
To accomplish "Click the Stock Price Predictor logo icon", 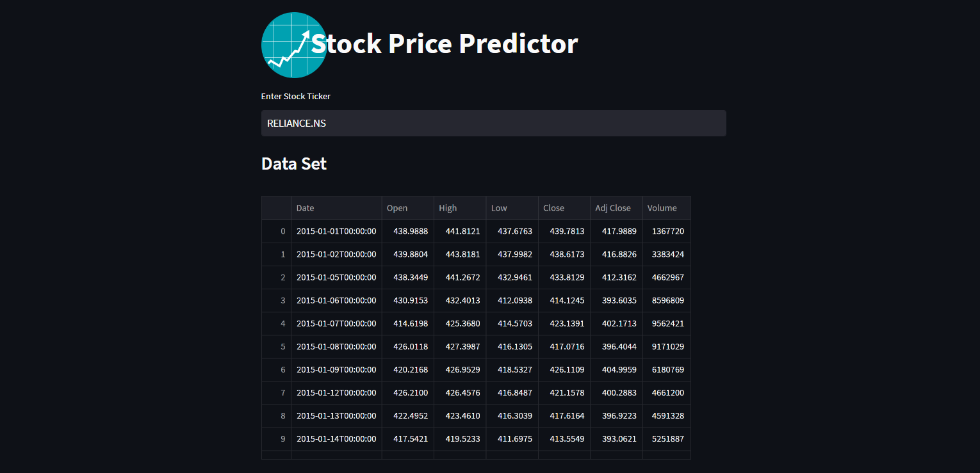I will (x=294, y=45).
